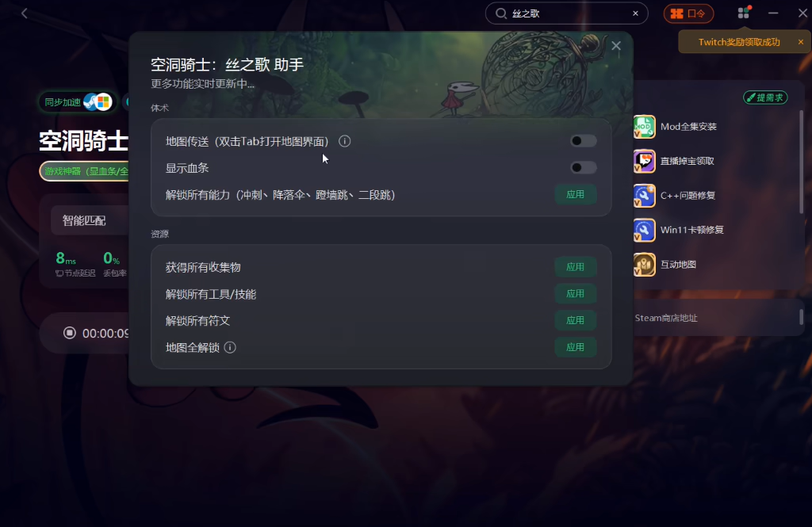This screenshot has height=527, width=812.
Task: Turn on the 显示血条 switch
Action: pos(583,168)
